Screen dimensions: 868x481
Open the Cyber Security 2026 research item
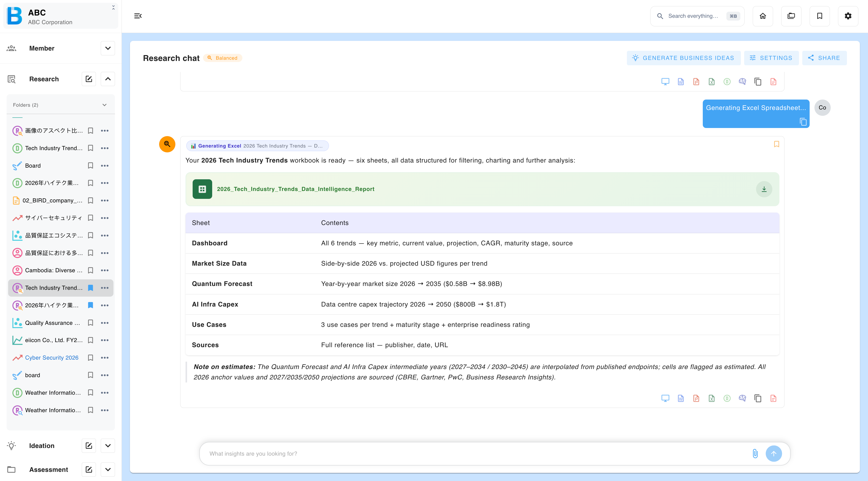(x=52, y=358)
